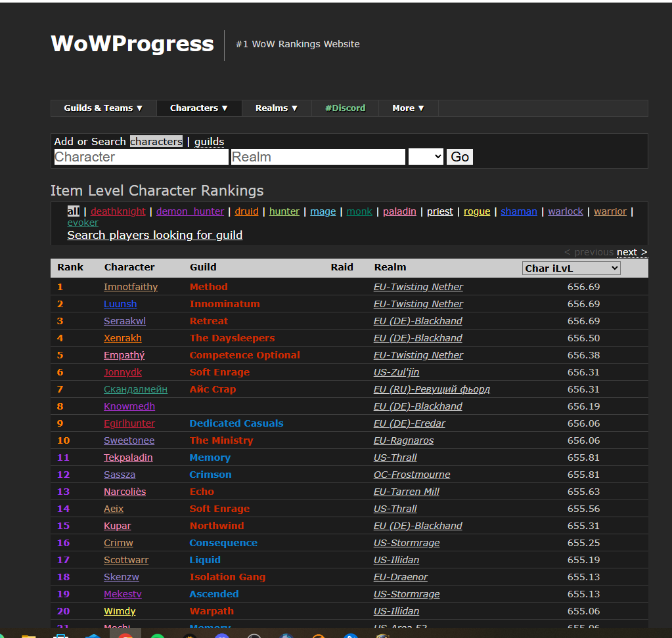Screen dimensions: 672x638
Task: Open the Char iLvL sorting dropdown
Action: tap(571, 268)
